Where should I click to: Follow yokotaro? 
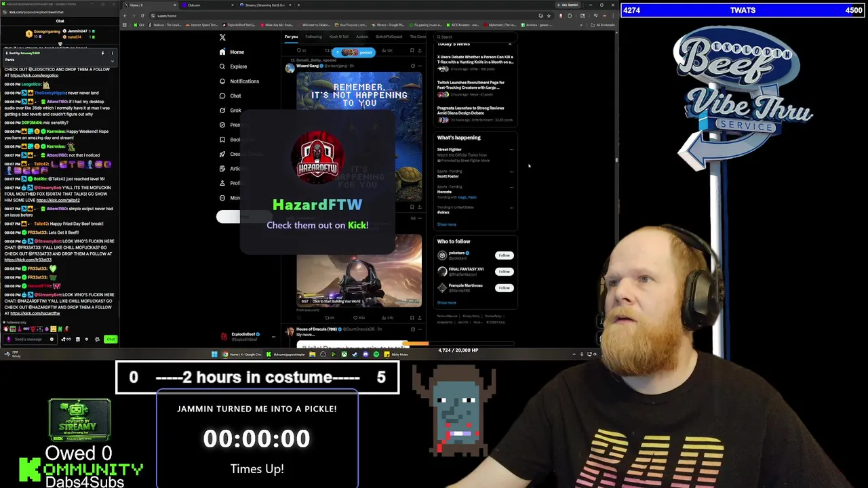click(504, 256)
